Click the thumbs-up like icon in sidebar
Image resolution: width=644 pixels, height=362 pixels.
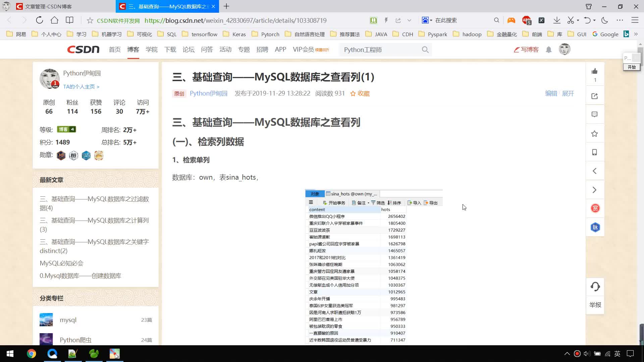click(x=595, y=71)
